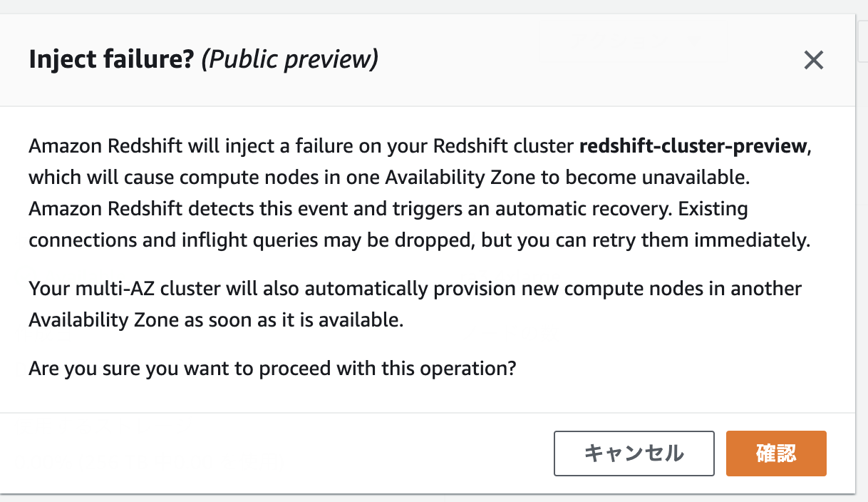Click the Inject failure dialog title
Image resolution: width=868 pixels, height=502 pixels.
pos(112,58)
